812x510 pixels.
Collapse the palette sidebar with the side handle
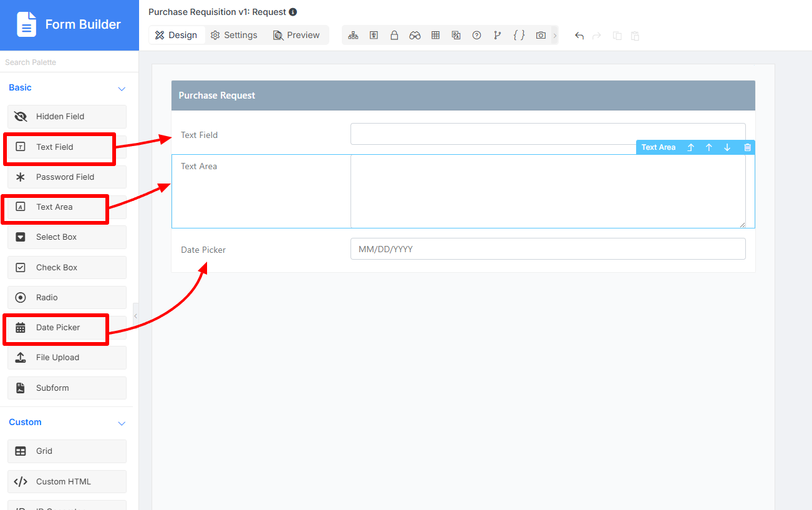tap(135, 316)
